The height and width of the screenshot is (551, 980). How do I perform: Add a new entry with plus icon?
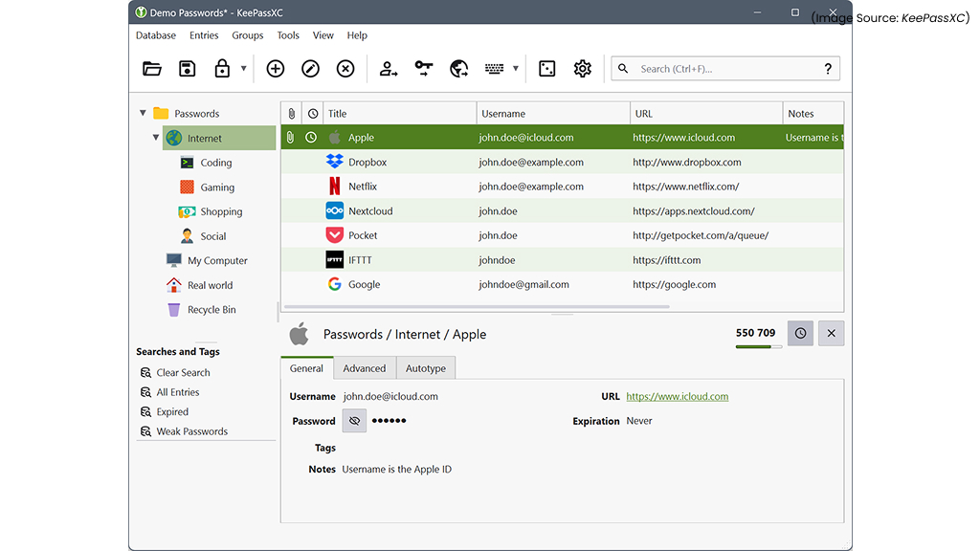[276, 69]
